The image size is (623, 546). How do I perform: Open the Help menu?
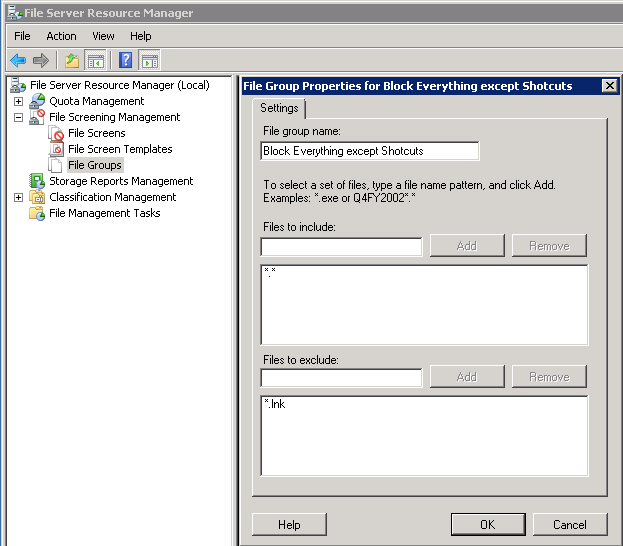point(141,36)
